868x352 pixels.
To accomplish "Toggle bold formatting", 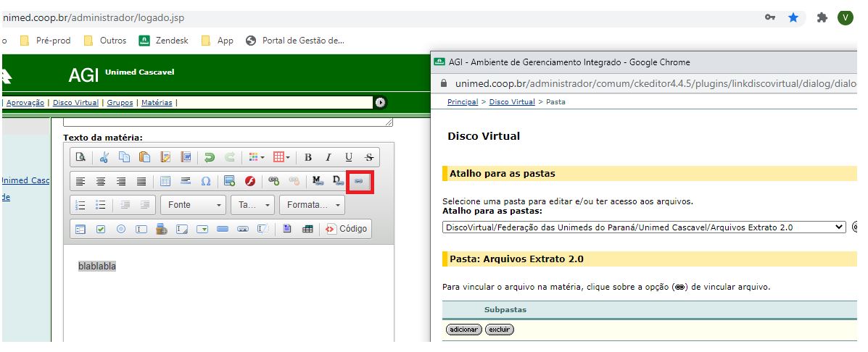I will (x=307, y=157).
